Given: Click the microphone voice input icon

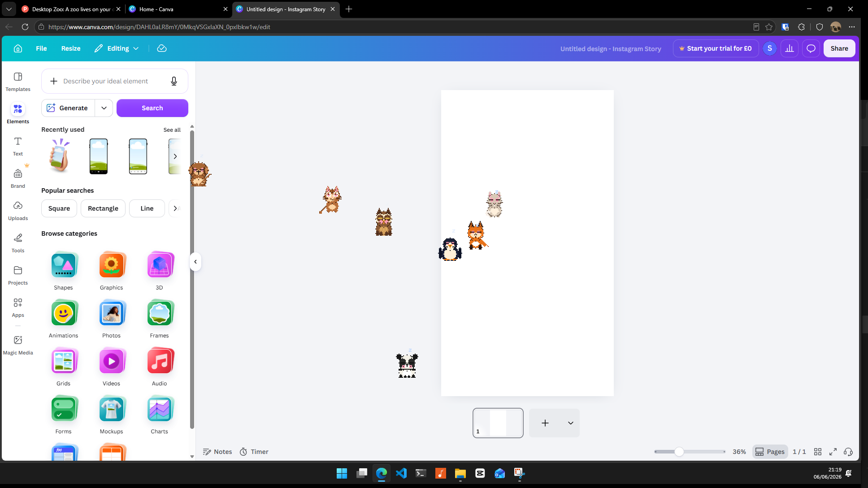Looking at the screenshot, I should coord(174,81).
